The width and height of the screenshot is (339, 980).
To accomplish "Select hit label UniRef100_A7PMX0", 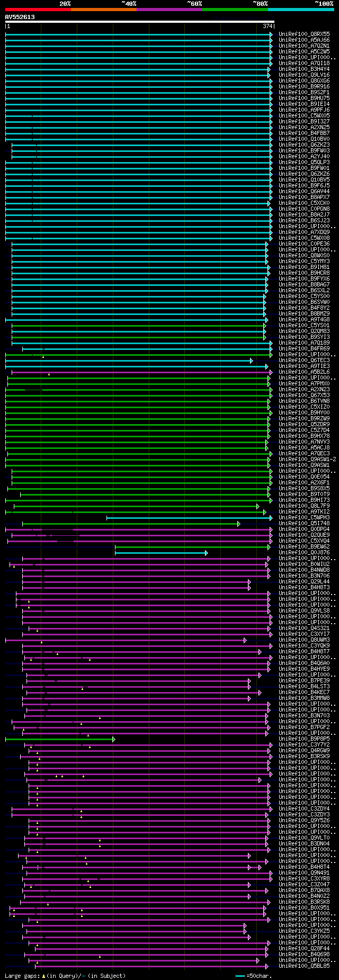I will (x=304, y=384).
